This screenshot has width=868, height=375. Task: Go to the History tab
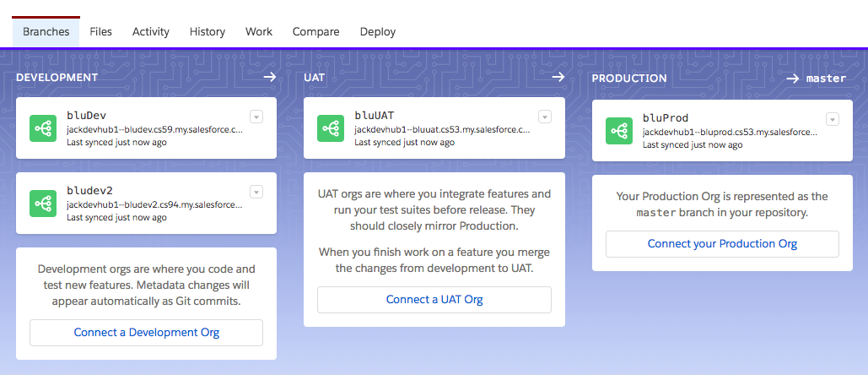(207, 31)
